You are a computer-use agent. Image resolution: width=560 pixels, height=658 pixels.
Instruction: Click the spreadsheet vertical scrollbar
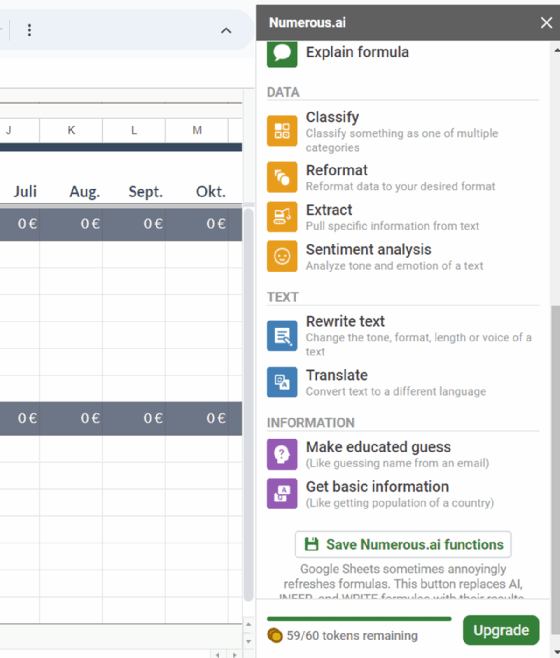click(249, 405)
